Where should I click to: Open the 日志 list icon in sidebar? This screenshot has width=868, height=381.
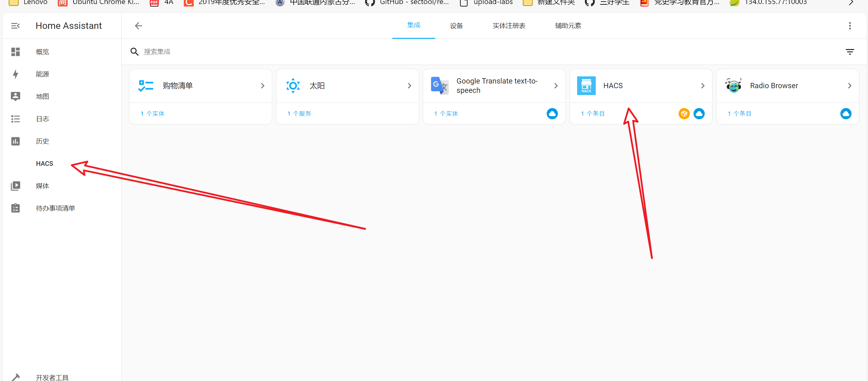15,119
